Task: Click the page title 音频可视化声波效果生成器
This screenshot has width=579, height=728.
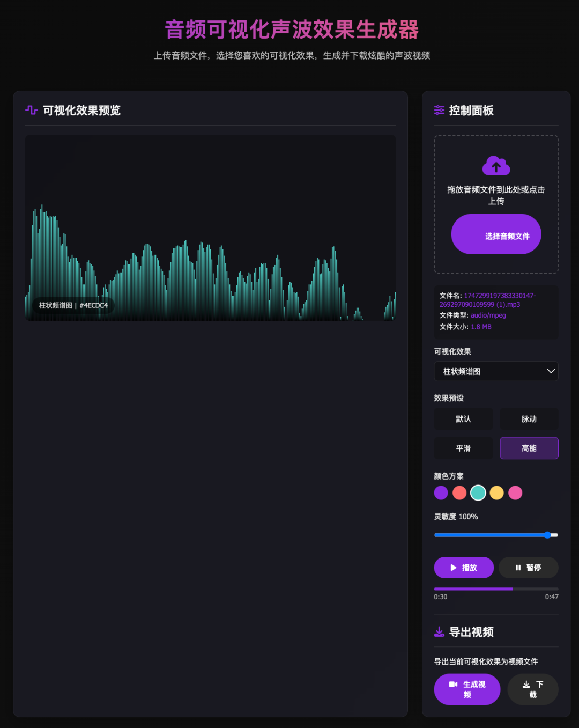Action: [x=292, y=30]
